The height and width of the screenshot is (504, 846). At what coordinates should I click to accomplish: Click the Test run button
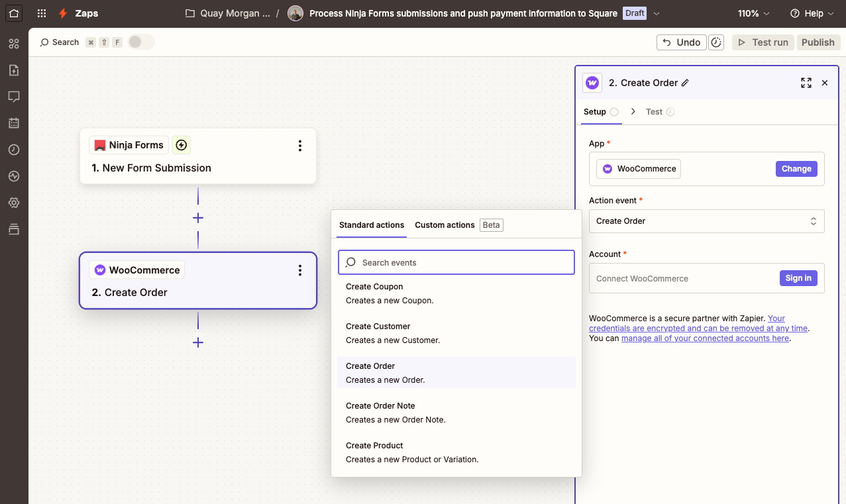[x=763, y=42]
